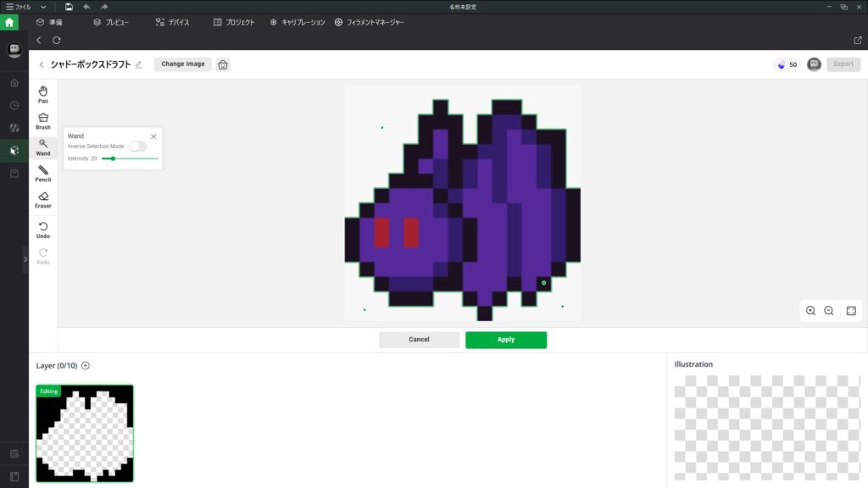
Task: Switch to the デバイス tab
Action: click(173, 23)
